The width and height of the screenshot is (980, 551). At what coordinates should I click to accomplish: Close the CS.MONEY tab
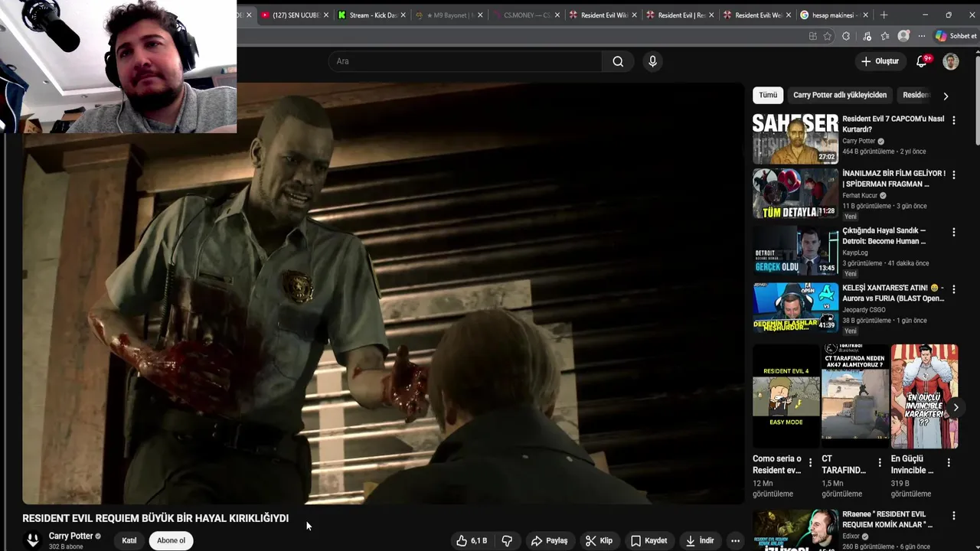(x=557, y=15)
